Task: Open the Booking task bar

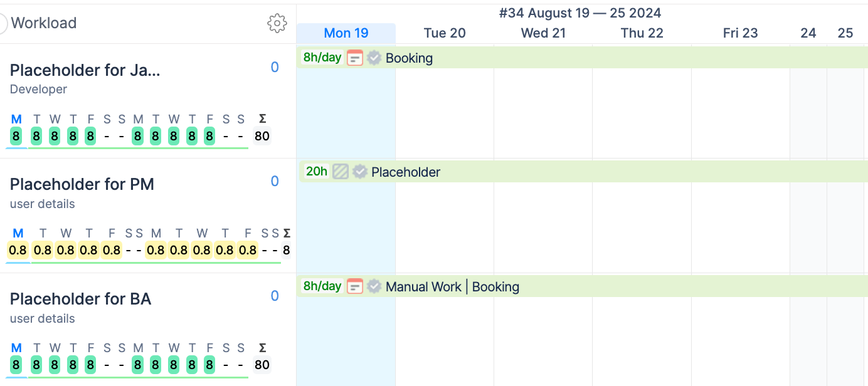Action: coord(409,58)
